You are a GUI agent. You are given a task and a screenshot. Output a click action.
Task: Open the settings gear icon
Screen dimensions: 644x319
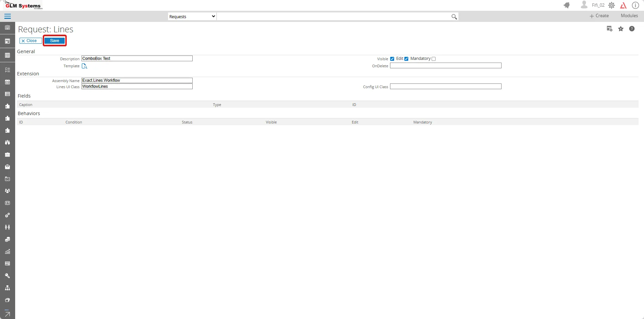click(x=612, y=5)
